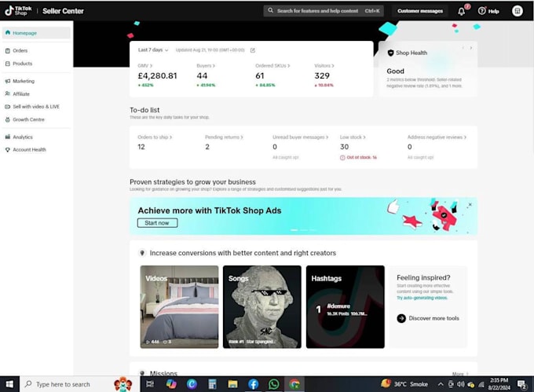Open the Visitors metric details
Viewport: 534px width, 392px height.
tap(324, 66)
